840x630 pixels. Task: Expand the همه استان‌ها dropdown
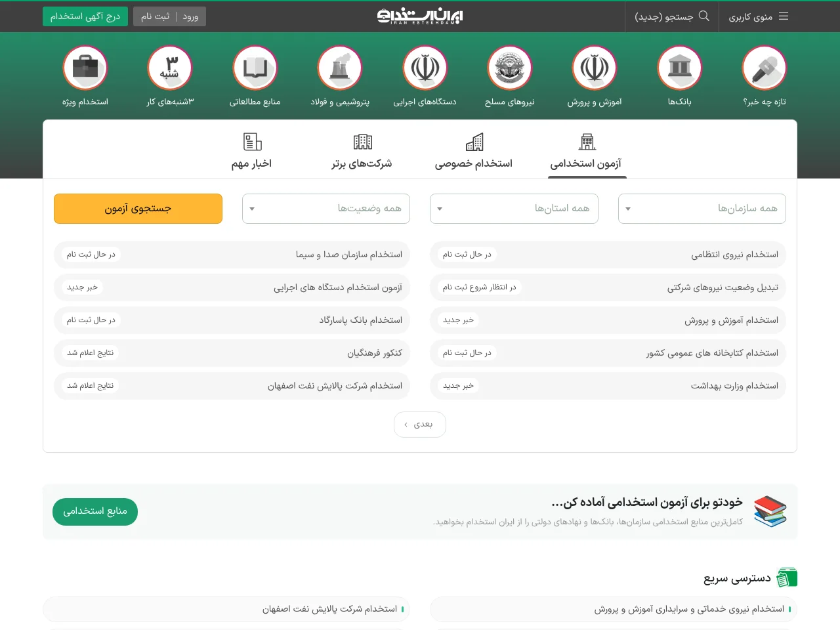coord(514,209)
